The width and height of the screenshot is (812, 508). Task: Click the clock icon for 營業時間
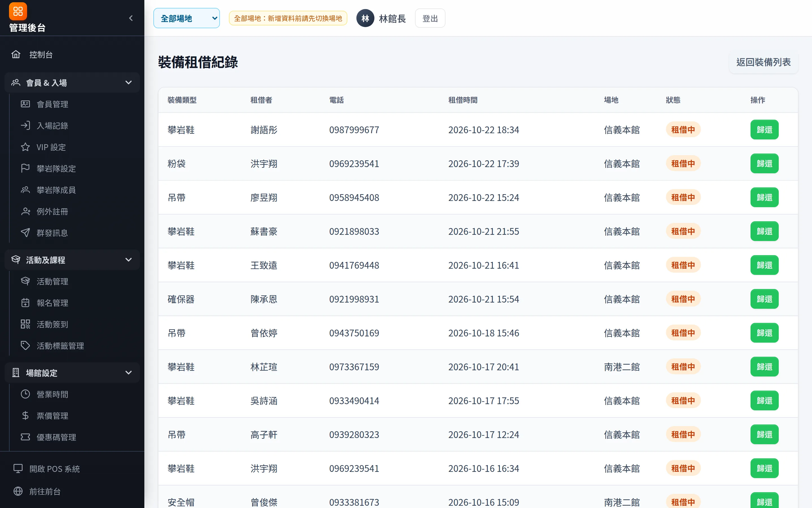(x=25, y=394)
